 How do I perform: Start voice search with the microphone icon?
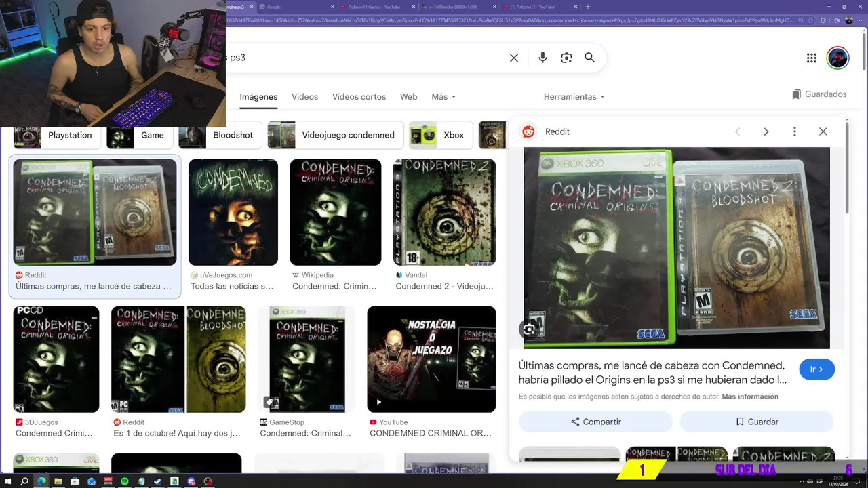point(542,58)
